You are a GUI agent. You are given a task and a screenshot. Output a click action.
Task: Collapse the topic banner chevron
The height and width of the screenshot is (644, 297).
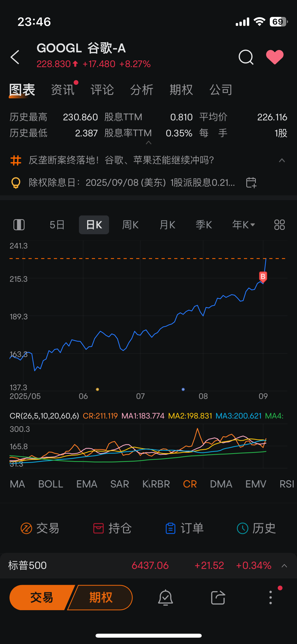pos(282,160)
